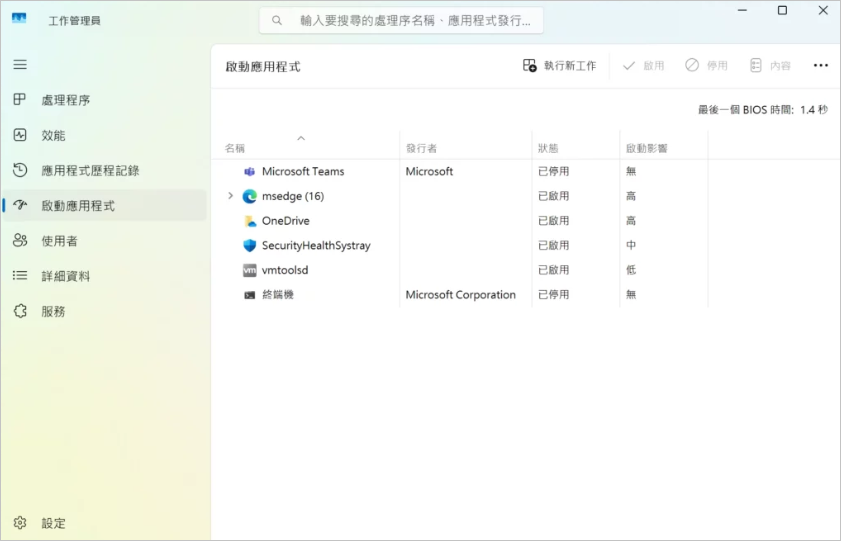Image resolution: width=841 pixels, height=541 pixels.
Task: Expand the msedge (16) group
Action: [x=231, y=196]
